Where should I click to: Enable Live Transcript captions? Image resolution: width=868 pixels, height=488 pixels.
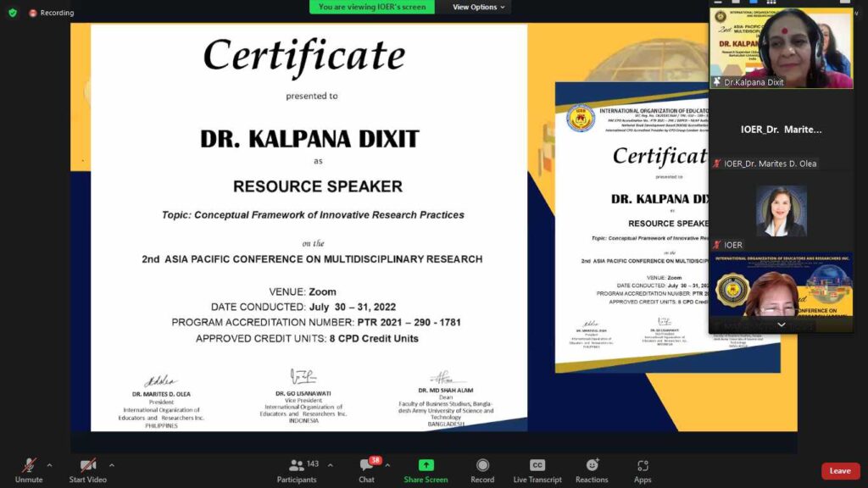[x=537, y=465]
